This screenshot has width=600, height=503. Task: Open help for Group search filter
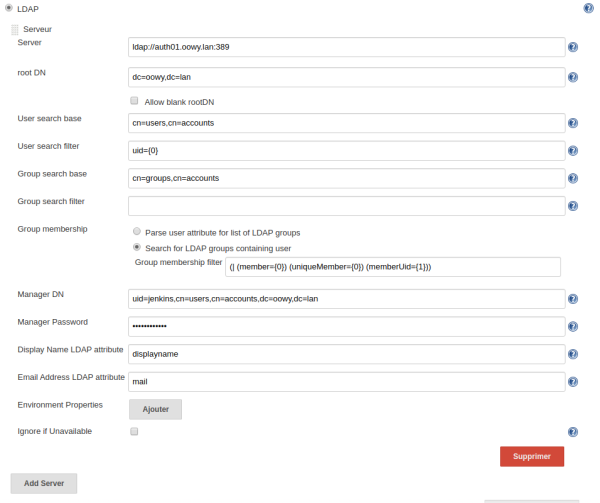[x=573, y=206]
